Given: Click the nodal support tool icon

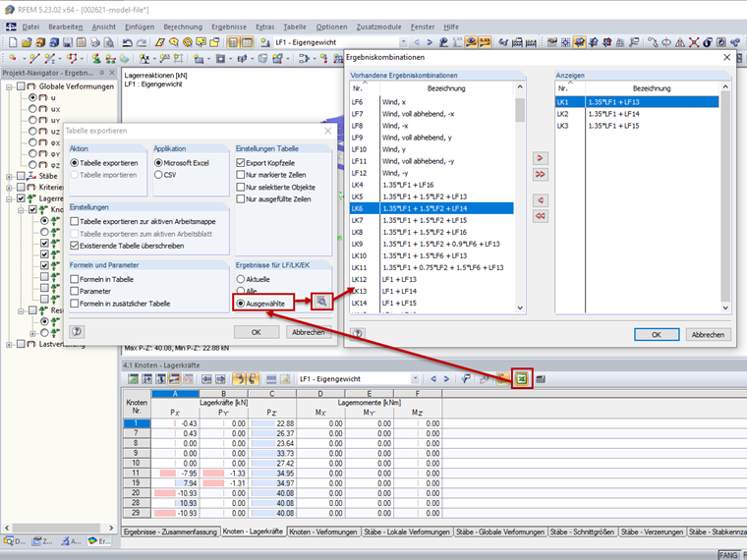Looking at the screenshot, I should click(96, 59).
